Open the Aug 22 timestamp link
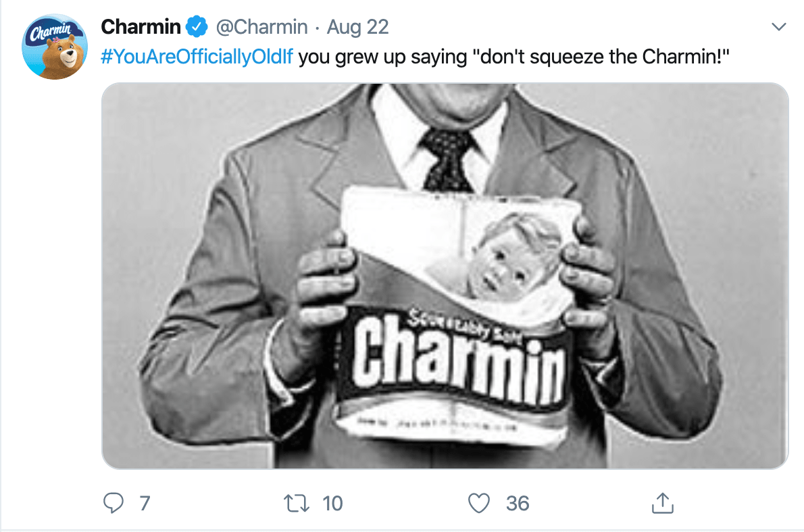Image resolution: width=804 pixels, height=532 pixels. click(x=357, y=28)
